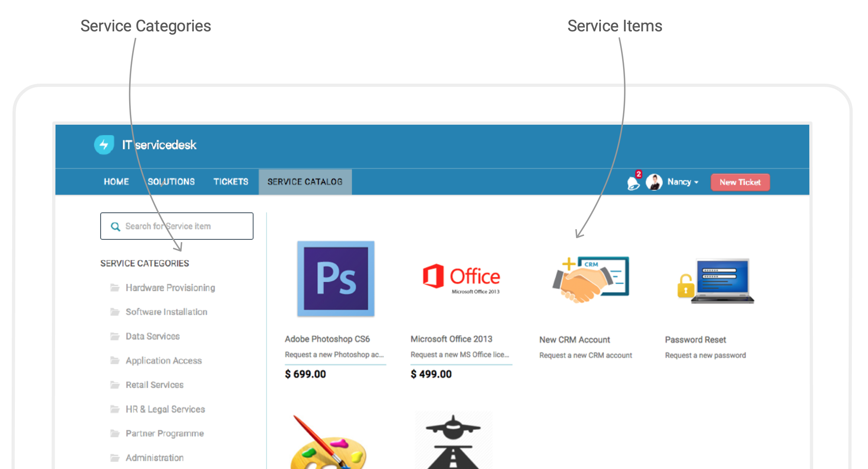
Task: Go to the HOME tab
Action: (116, 182)
